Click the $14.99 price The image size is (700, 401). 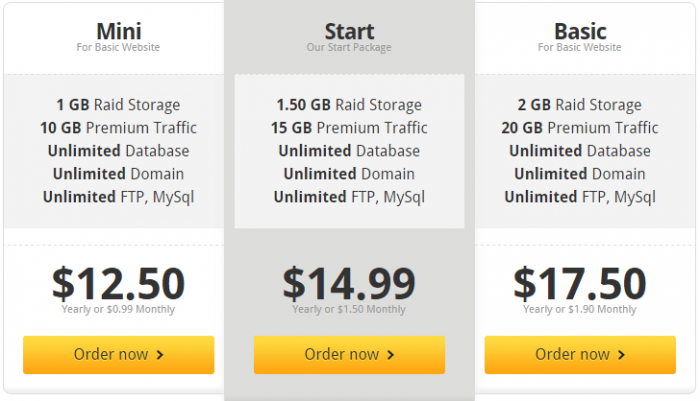click(x=349, y=283)
